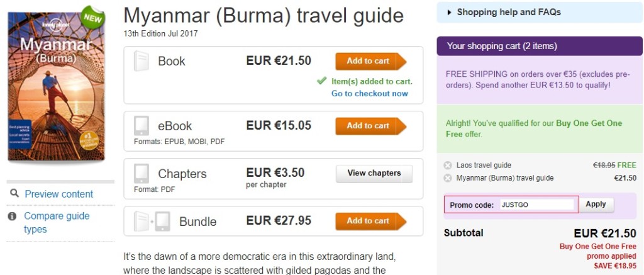Click the Bundle book-plus-device icon

[152, 221]
